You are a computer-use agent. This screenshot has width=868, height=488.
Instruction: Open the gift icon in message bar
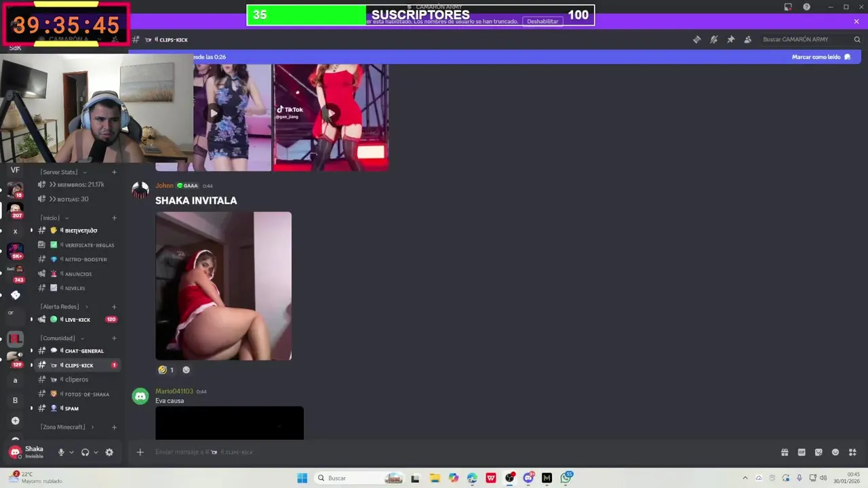point(785,452)
